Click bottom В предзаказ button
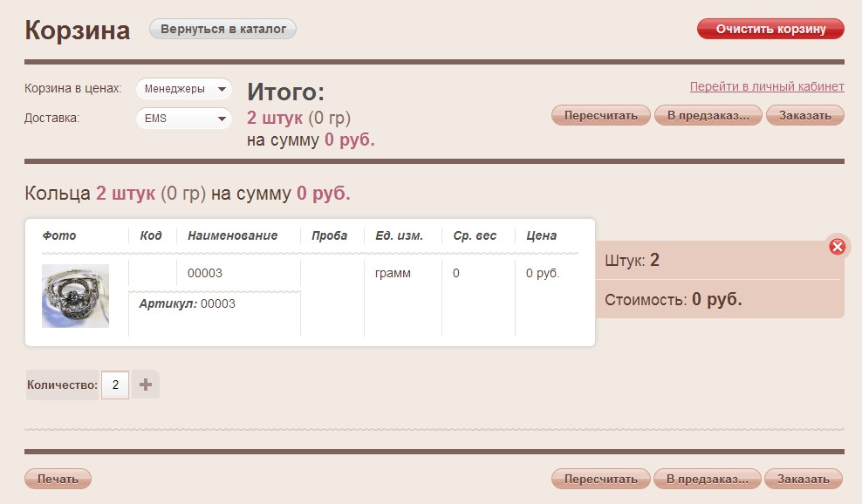The width and height of the screenshot is (862, 504). pyautogui.click(x=708, y=479)
